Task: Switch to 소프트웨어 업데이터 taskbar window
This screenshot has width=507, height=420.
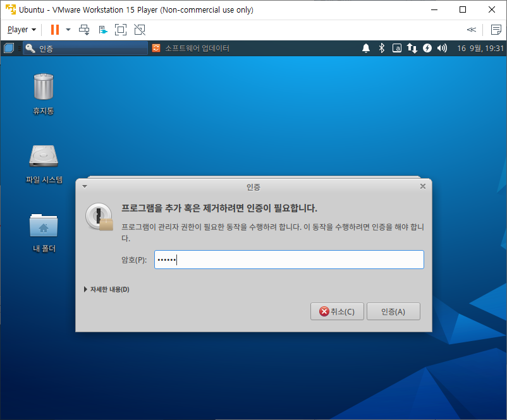Action: pos(191,49)
